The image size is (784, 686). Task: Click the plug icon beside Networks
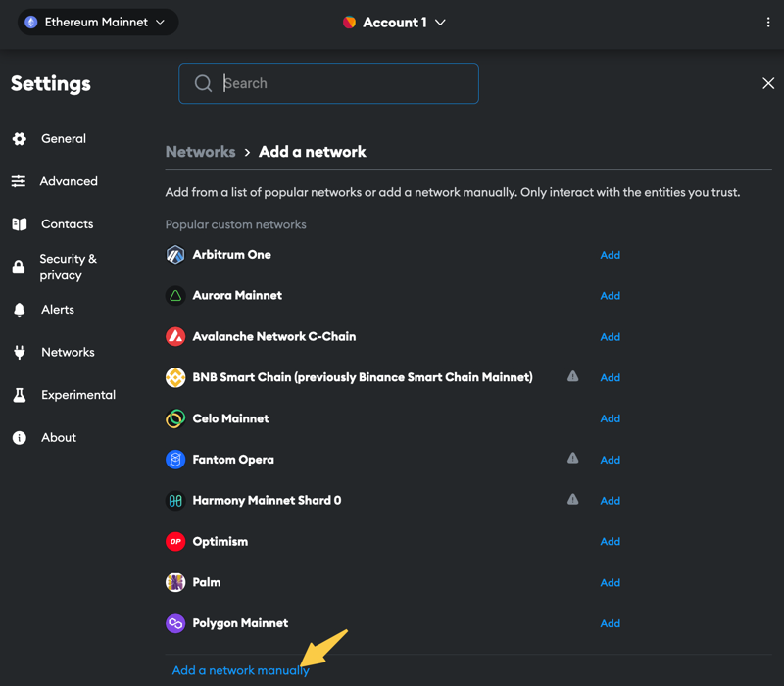pos(19,352)
